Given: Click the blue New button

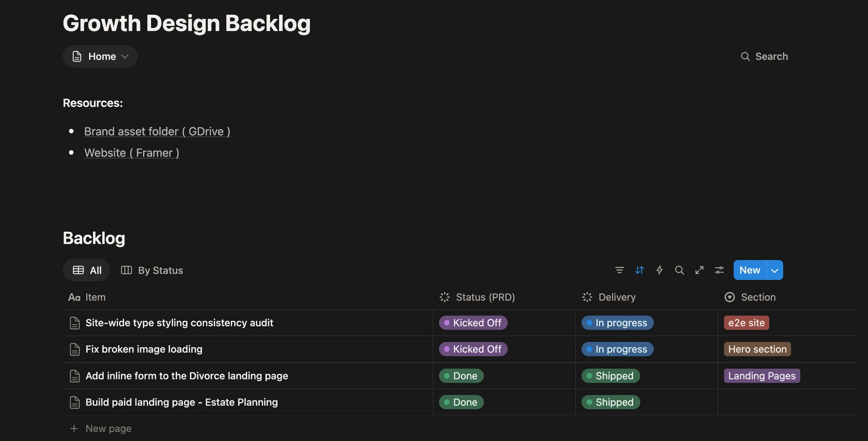Looking at the screenshot, I should click(x=750, y=270).
